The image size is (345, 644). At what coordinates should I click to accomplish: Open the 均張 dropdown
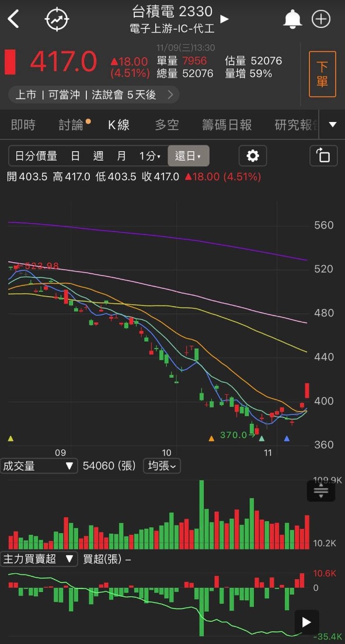(x=162, y=466)
